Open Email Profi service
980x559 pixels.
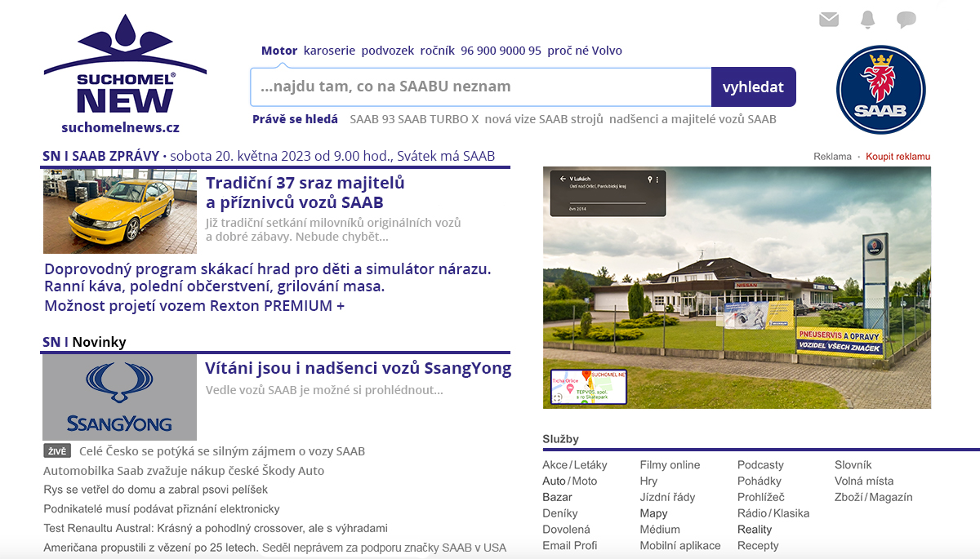pos(570,546)
